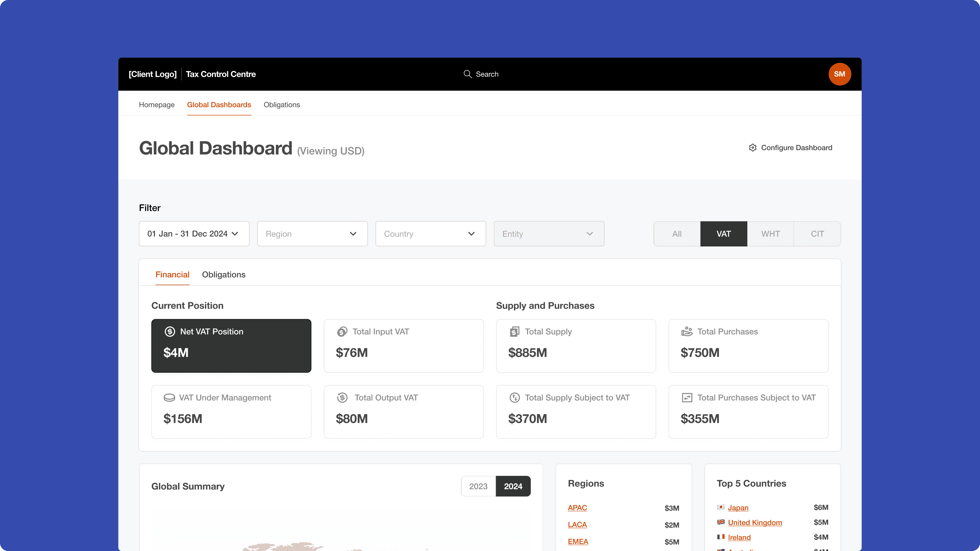
Task: Open the LACA region link
Action: tap(577, 524)
